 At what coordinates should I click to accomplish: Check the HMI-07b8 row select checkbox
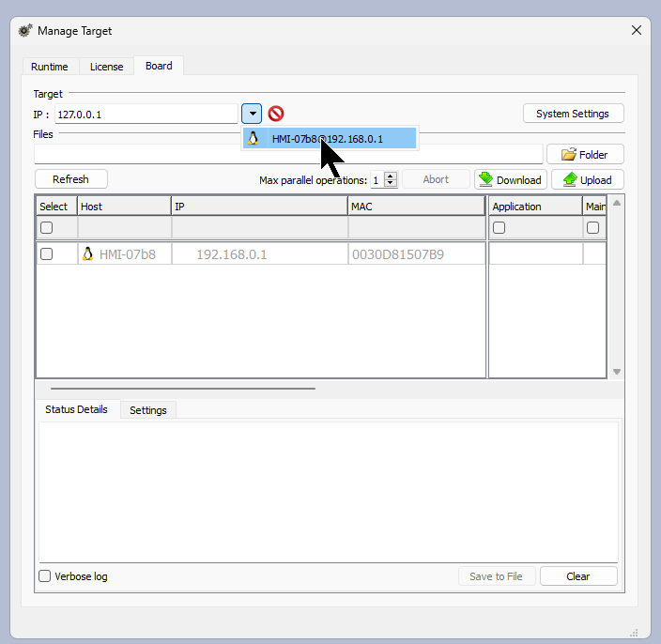46,254
